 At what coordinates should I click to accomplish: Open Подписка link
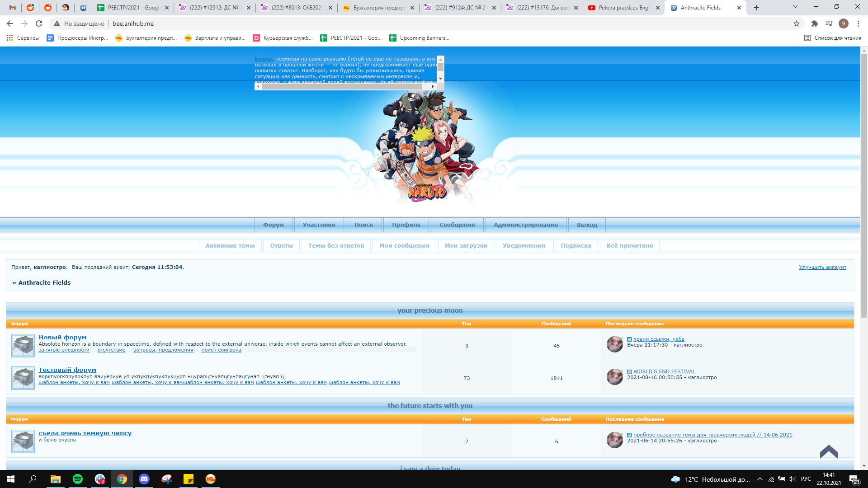[576, 246]
